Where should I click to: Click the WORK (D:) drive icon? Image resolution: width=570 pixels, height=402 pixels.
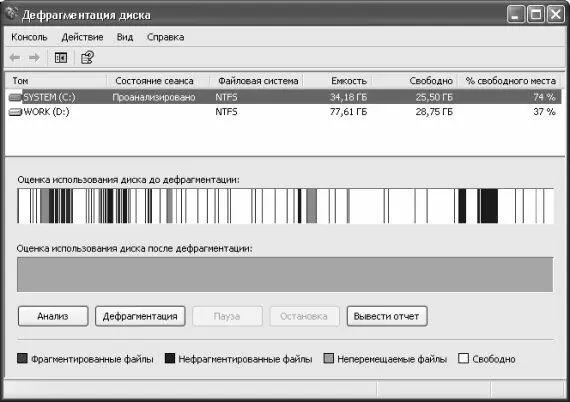[15, 112]
